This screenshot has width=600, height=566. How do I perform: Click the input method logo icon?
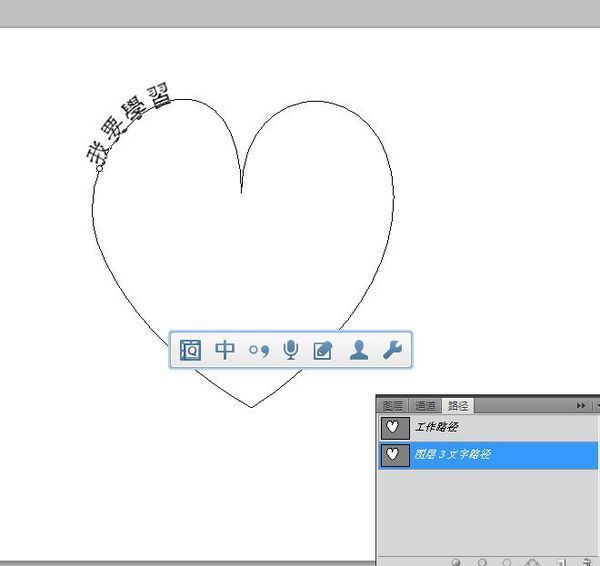[191, 350]
